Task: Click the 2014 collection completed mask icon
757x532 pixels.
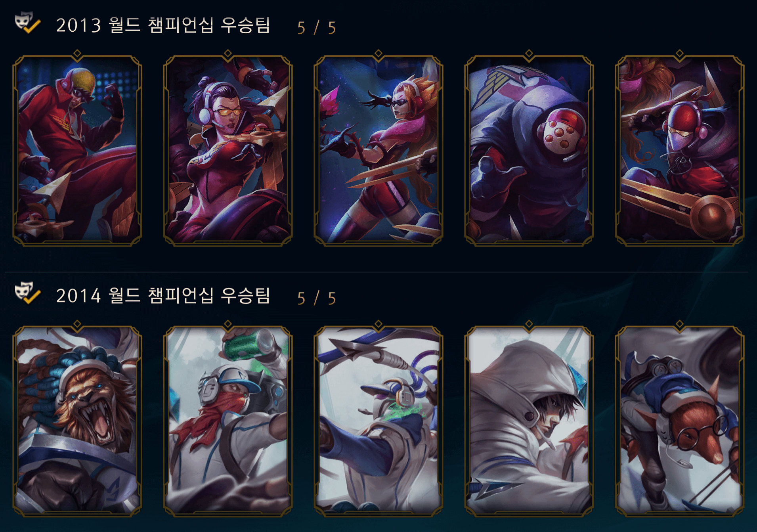Action: [x=27, y=294]
